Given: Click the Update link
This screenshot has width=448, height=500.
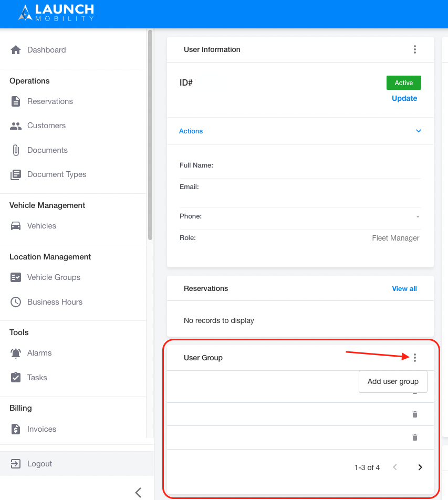Looking at the screenshot, I should pyautogui.click(x=404, y=98).
